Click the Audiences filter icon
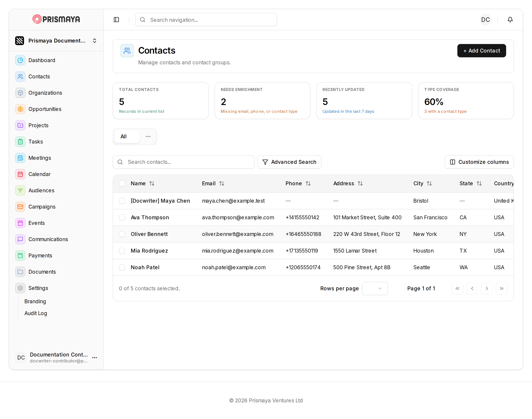This screenshot has height=419, width=532. (20, 190)
